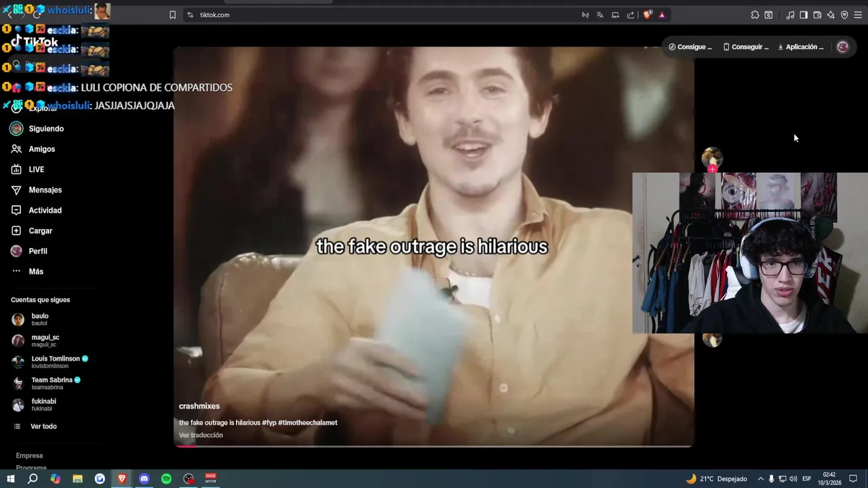868x488 pixels.
Task: Open Mensajes inbox
Action: [36, 190]
